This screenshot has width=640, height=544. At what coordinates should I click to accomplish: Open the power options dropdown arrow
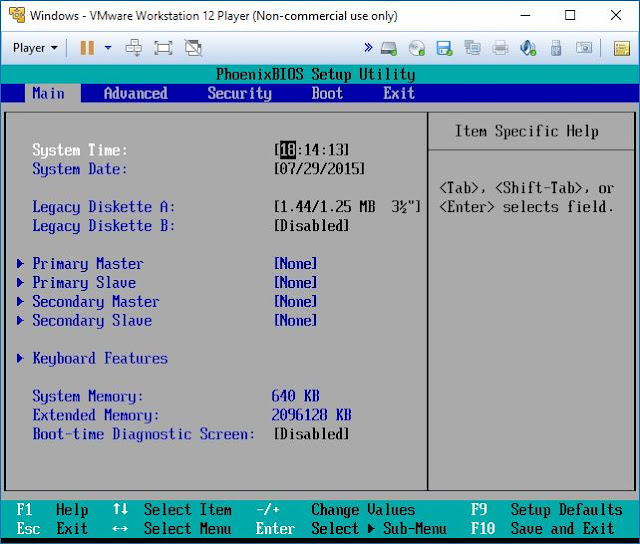(108, 48)
